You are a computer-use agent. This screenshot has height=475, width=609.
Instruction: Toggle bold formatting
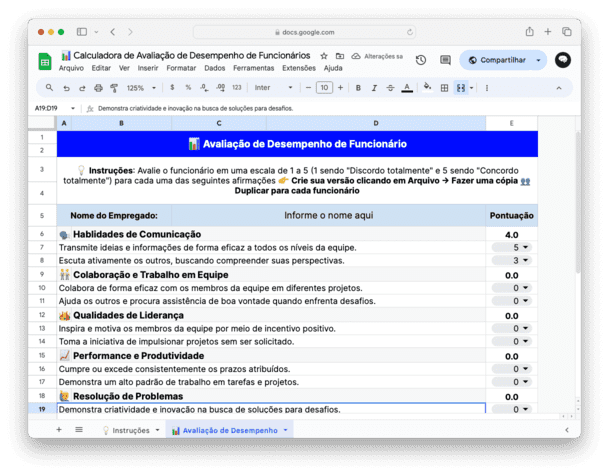click(x=358, y=88)
